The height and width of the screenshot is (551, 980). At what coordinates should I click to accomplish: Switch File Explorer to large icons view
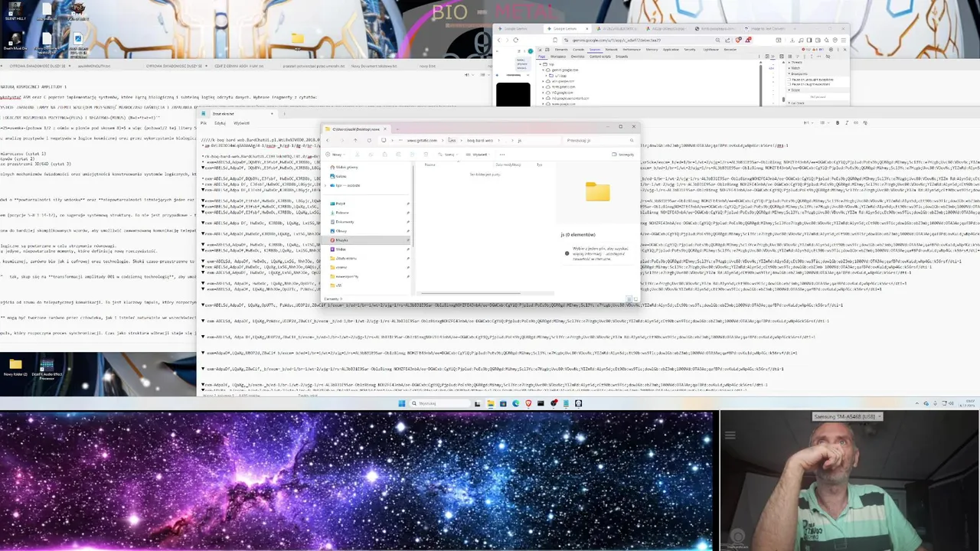635,299
